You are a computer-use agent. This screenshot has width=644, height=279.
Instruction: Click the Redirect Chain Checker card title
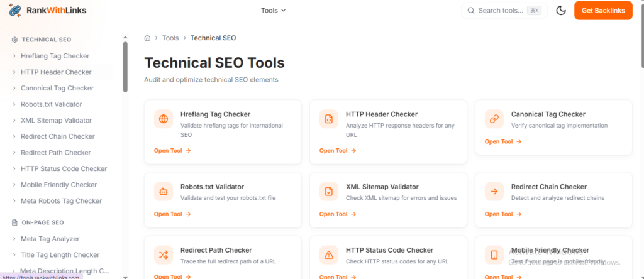pos(549,187)
